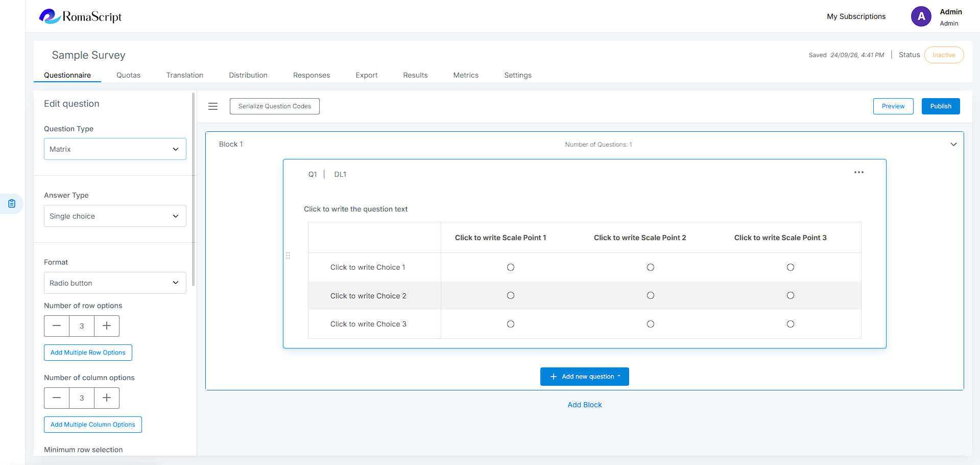Open the Distribution tab
Image resolution: width=980 pixels, height=465 pixels.
click(x=248, y=75)
